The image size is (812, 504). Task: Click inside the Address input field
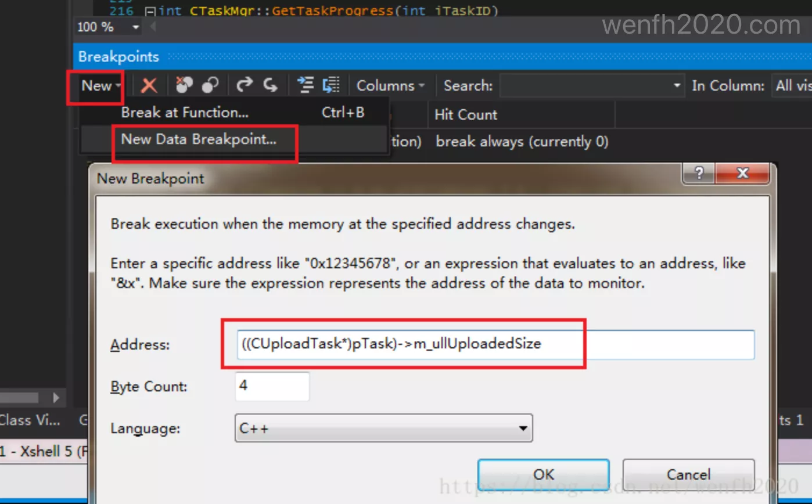[494, 344]
